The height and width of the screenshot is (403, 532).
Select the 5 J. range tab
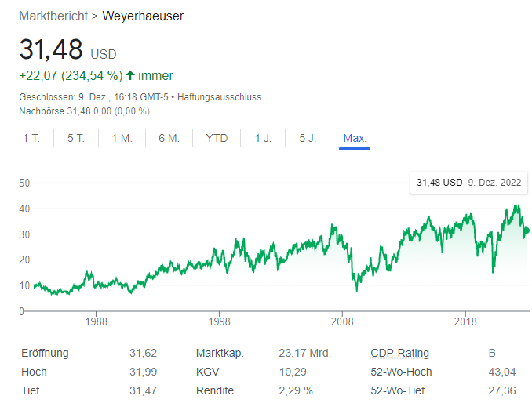point(308,138)
